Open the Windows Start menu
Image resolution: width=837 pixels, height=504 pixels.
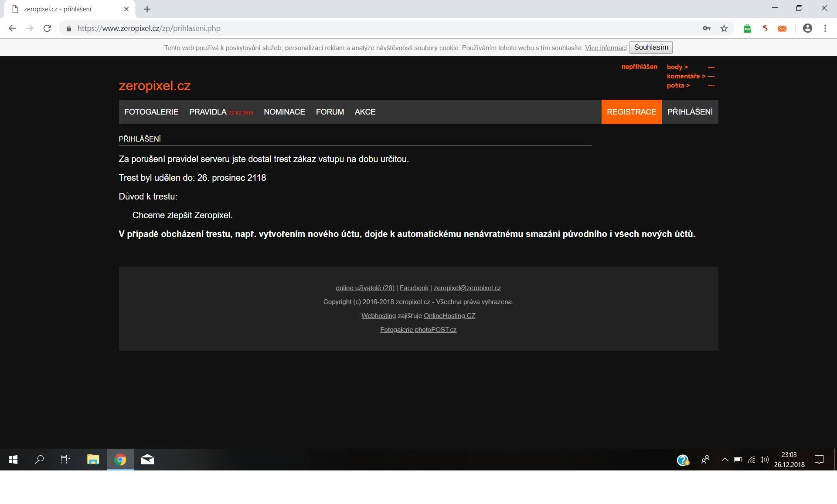point(13,460)
